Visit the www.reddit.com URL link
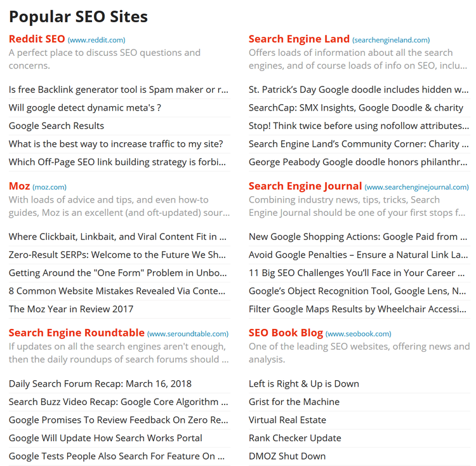 tap(96, 40)
